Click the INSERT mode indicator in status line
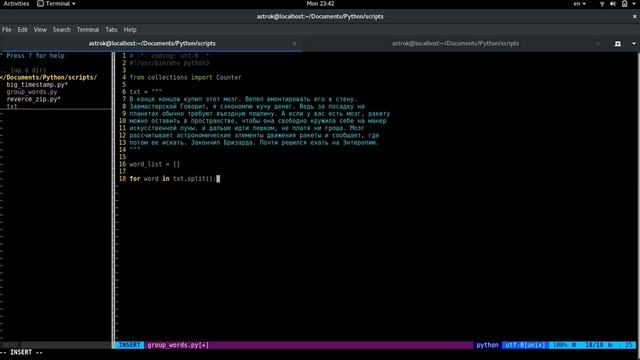Viewport: 640px width, 360px height. 129,345
